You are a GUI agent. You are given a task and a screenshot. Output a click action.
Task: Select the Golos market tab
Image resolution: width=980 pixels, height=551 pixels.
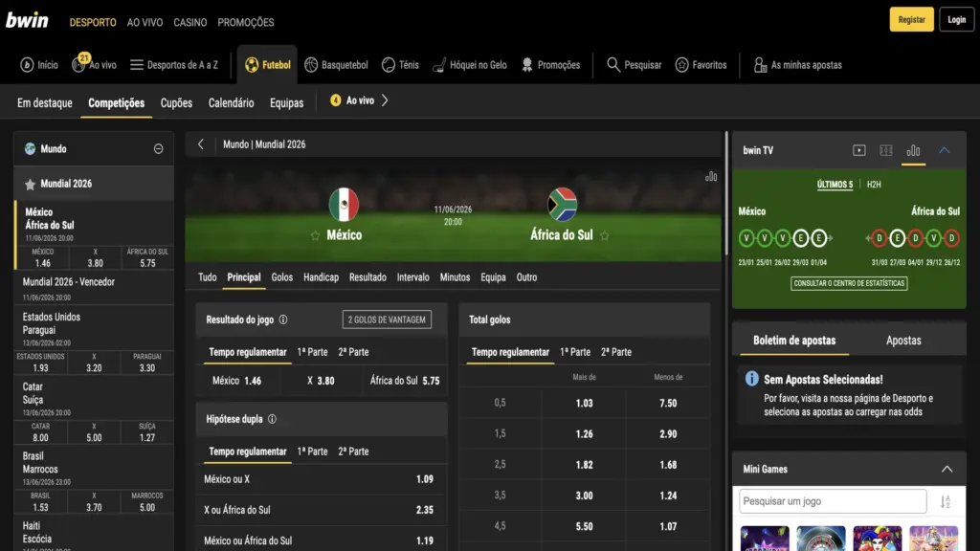pyautogui.click(x=282, y=277)
